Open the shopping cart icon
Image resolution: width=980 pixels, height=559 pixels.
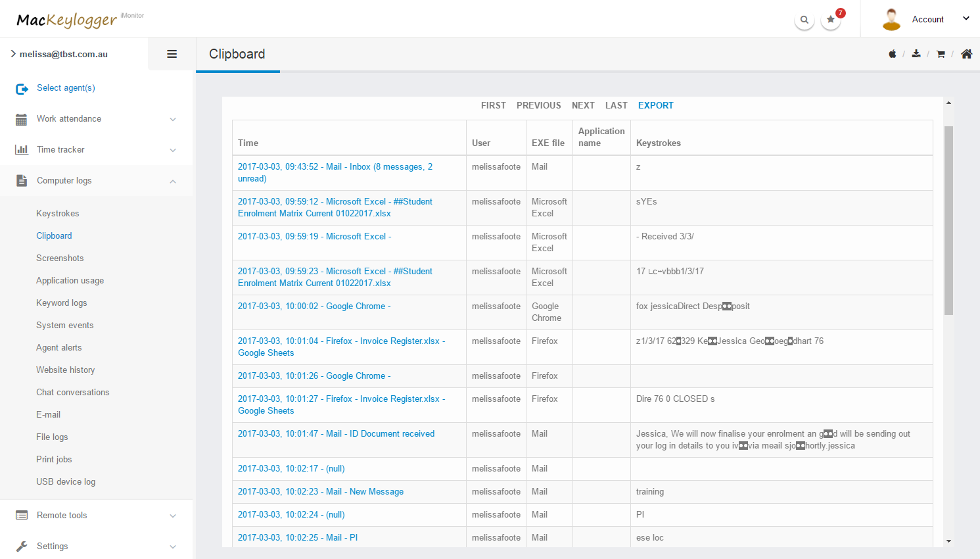click(x=941, y=54)
